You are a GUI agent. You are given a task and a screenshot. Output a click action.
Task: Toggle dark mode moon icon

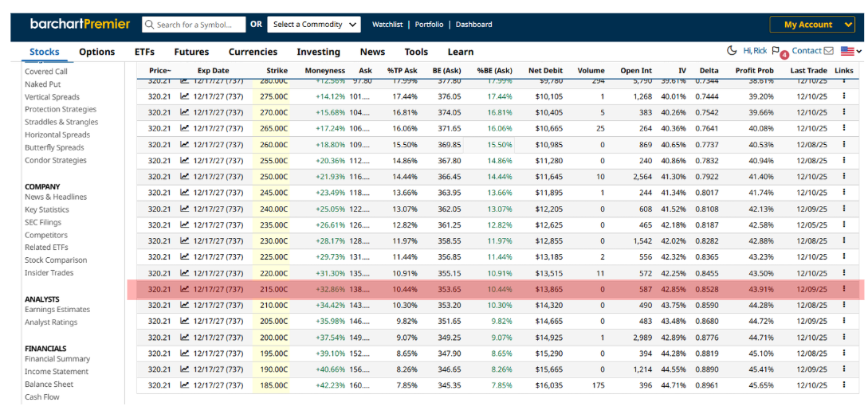732,51
